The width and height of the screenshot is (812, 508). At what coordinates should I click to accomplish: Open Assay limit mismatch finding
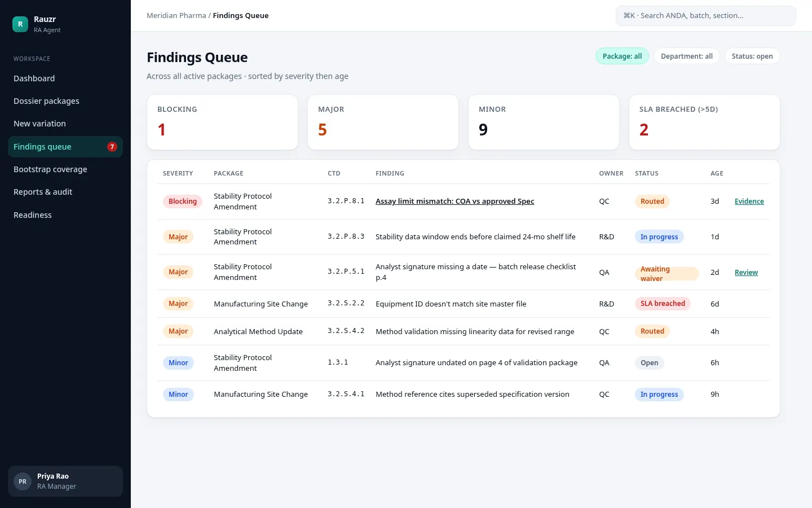click(454, 202)
